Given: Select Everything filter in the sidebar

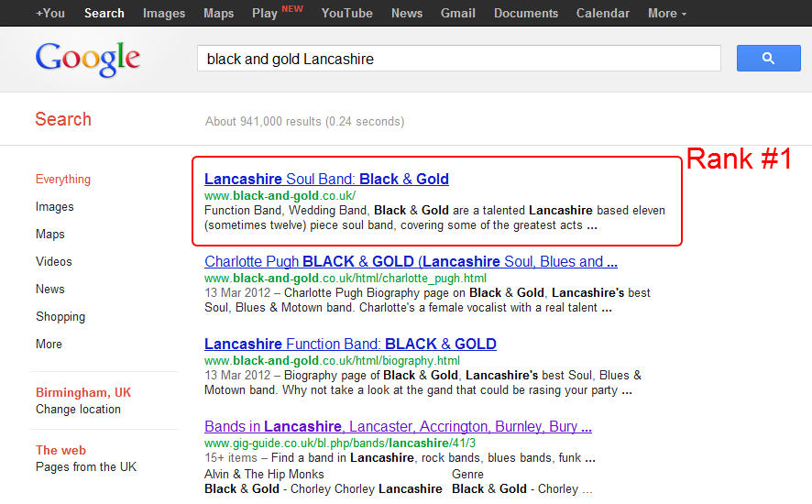Looking at the screenshot, I should [x=63, y=180].
